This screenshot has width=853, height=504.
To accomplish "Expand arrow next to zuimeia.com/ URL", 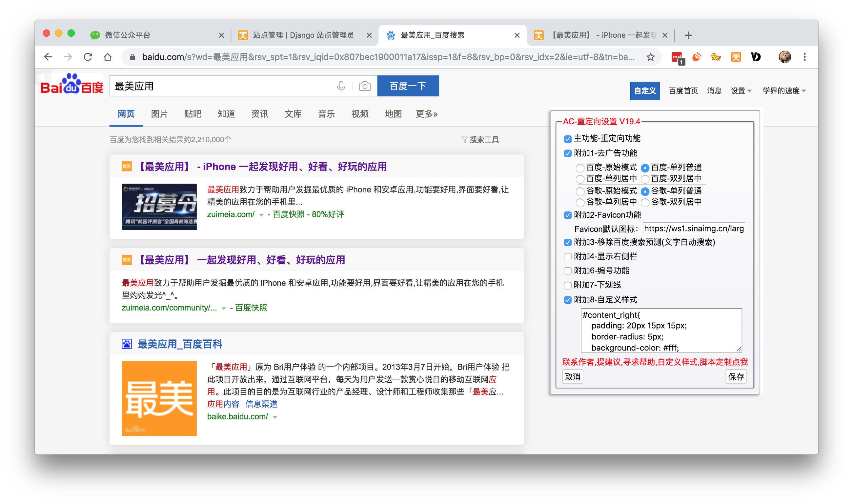I will coord(261,215).
